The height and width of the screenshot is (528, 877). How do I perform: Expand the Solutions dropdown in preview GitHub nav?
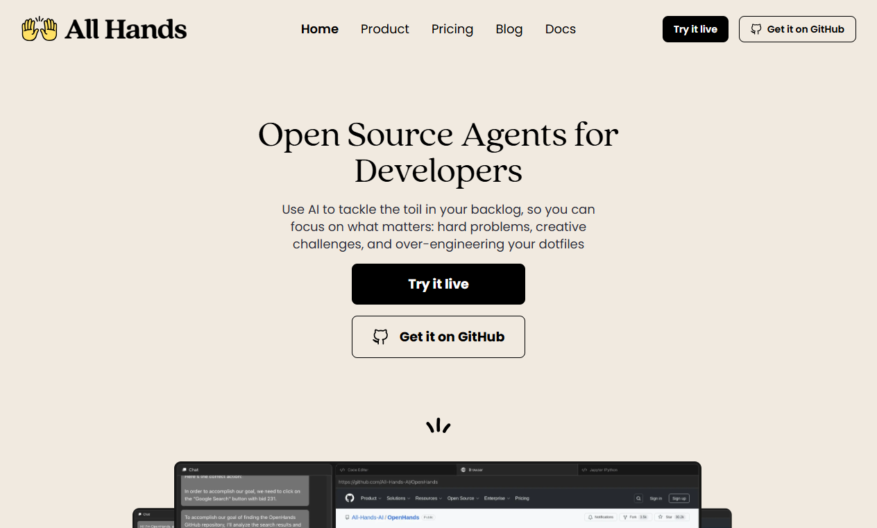pyautogui.click(x=398, y=498)
